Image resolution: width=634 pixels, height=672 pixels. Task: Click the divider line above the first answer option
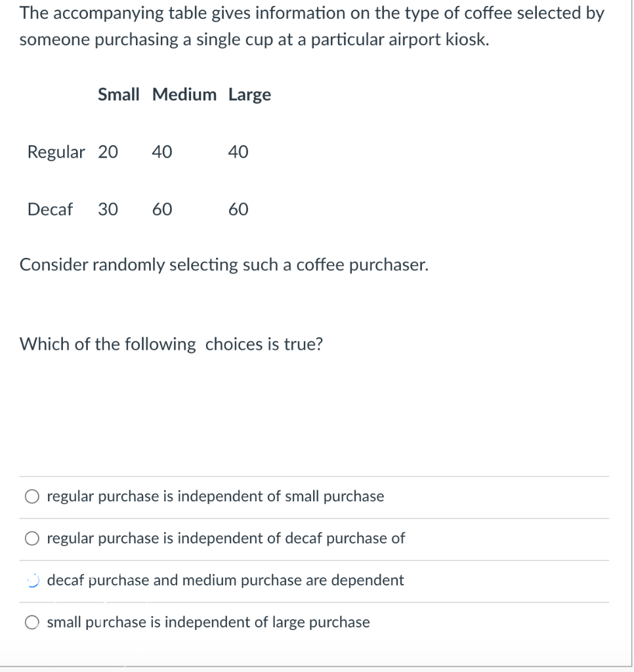[x=315, y=476]
